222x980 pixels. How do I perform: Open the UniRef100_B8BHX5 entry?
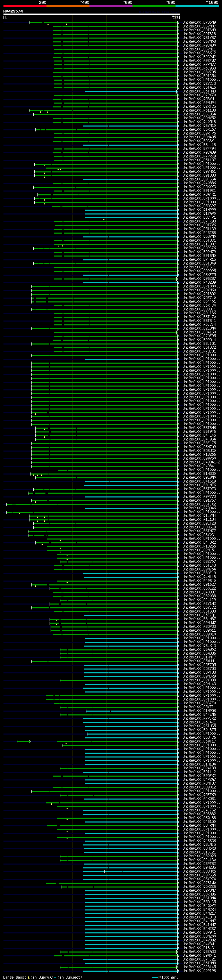(x=199, y=871)
